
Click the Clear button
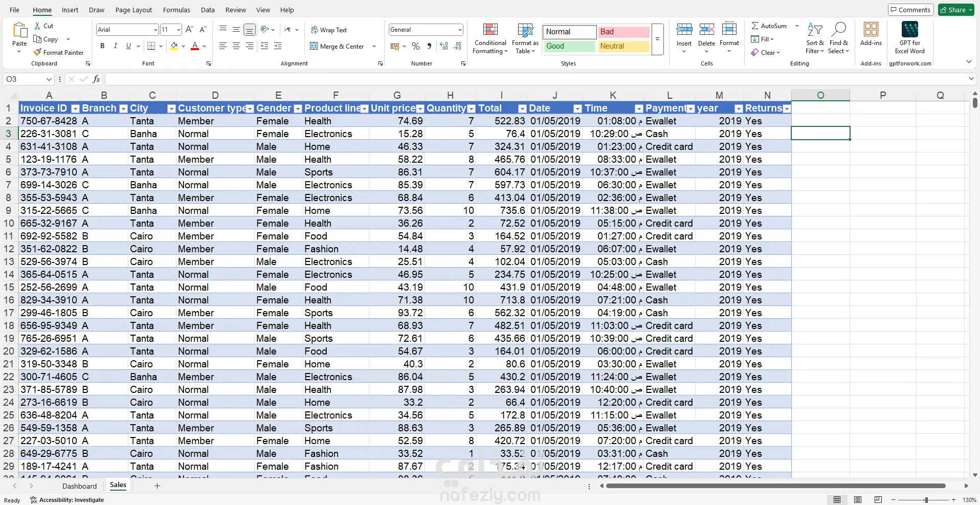(766, 52)
